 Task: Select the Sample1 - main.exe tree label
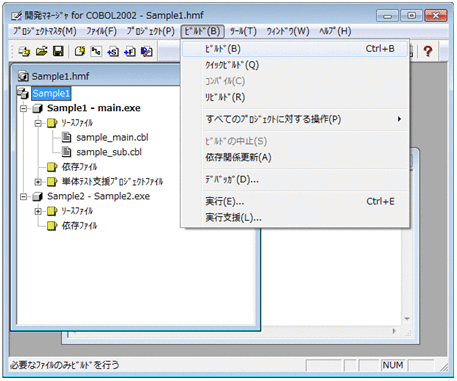pos(94,108)
